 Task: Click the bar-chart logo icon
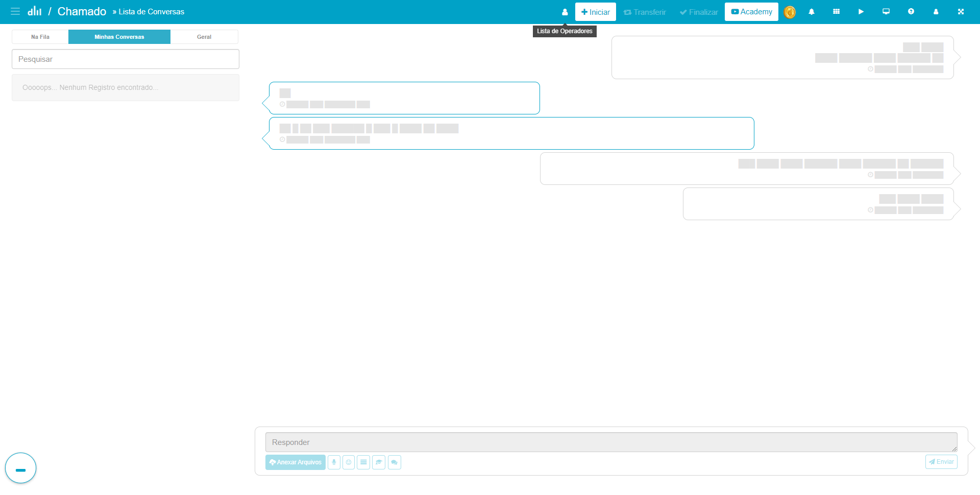point(35,11)
